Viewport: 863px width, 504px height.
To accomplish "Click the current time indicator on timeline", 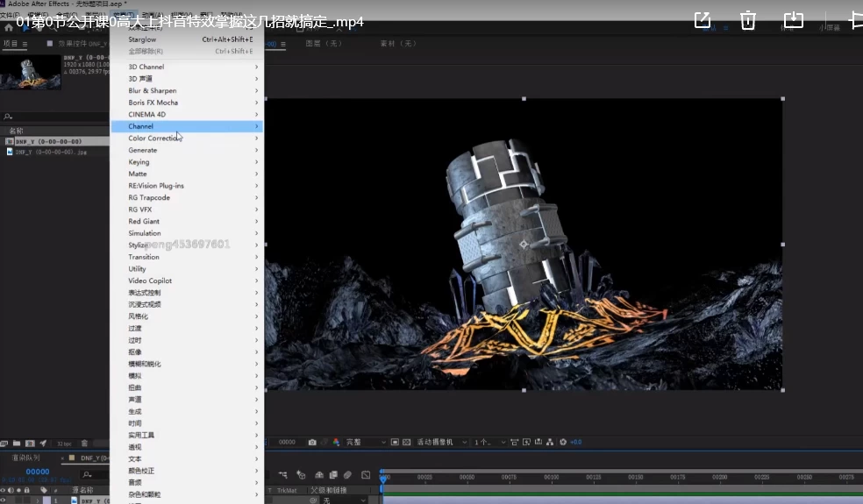I will pyautogui.click(x=382, y=478).
